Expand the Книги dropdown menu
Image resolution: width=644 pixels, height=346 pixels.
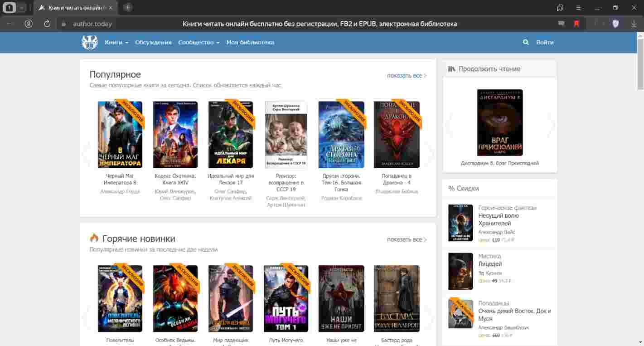click(116, 42)
